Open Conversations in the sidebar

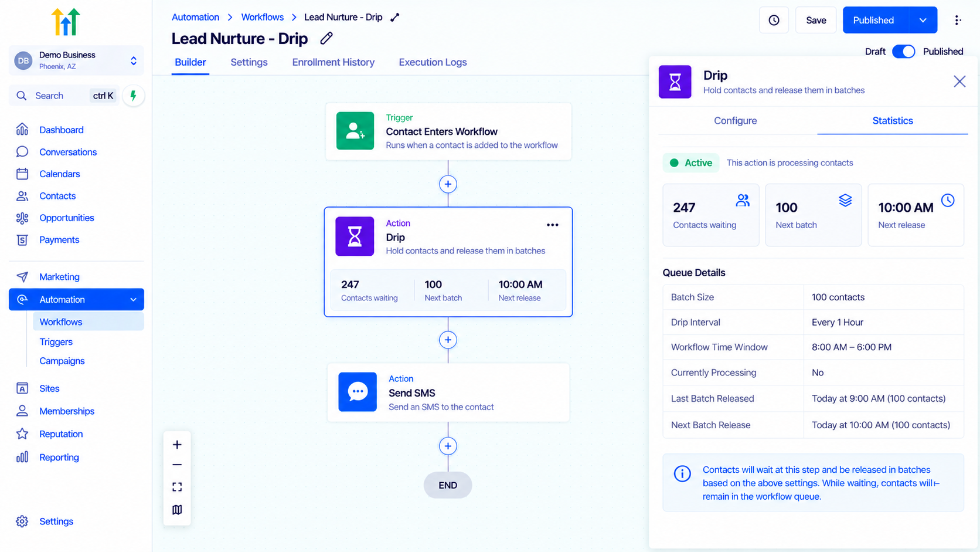(x=67, y=152)
